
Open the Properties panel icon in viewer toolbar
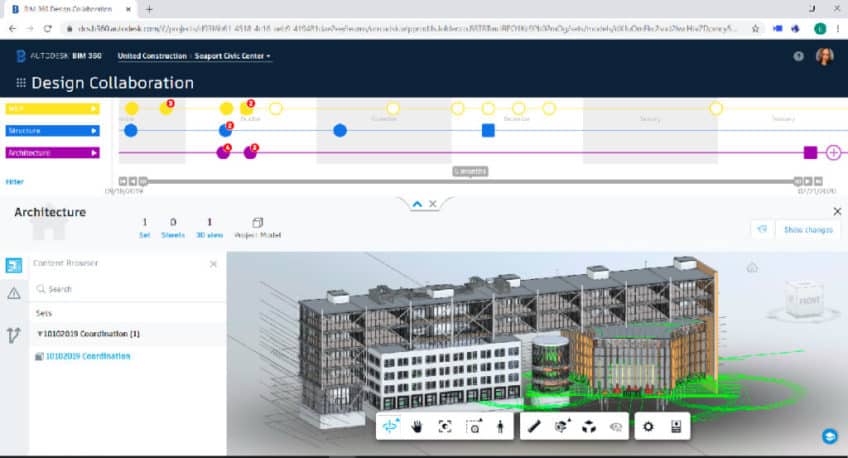click(675, 427)
